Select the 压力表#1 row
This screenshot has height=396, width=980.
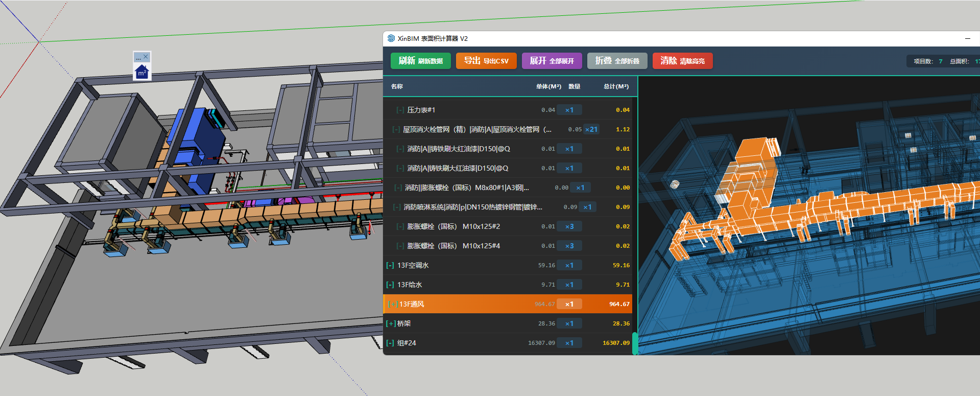click(421, 110)
